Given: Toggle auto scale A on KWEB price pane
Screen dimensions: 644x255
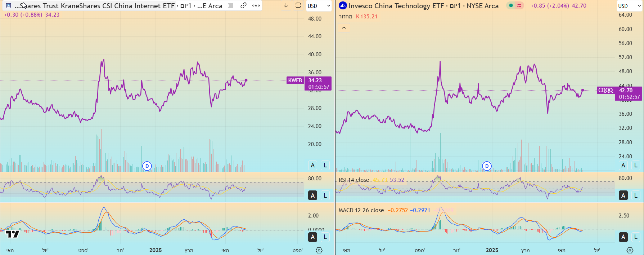Looking at the screenshot, I should pos(312,165).
